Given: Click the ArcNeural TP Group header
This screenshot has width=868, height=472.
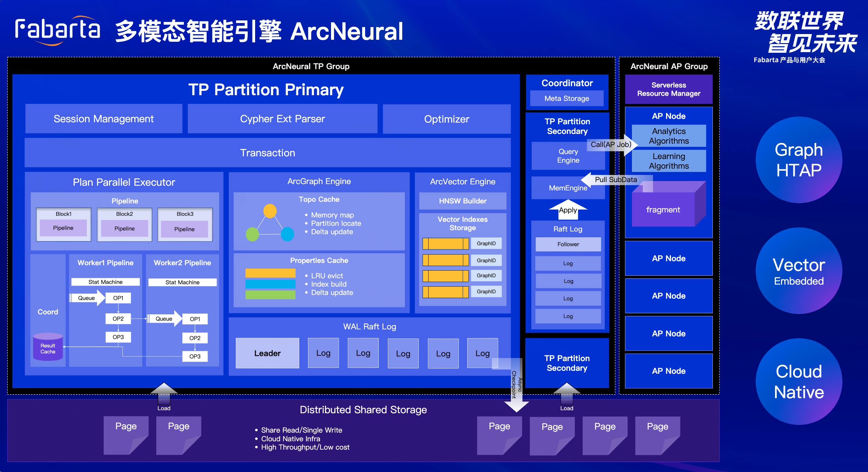Looking at the screenshot, I should [311, 66].
